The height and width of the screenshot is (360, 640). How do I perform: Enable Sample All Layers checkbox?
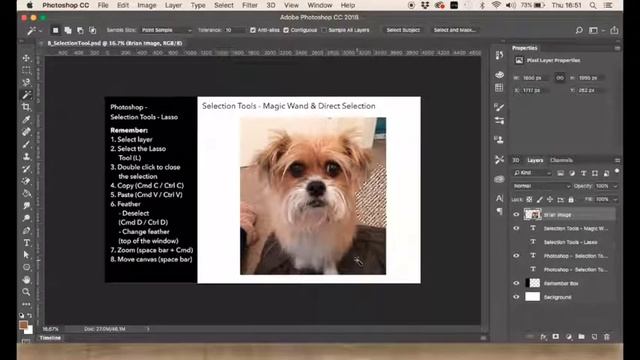pos(324,30)
